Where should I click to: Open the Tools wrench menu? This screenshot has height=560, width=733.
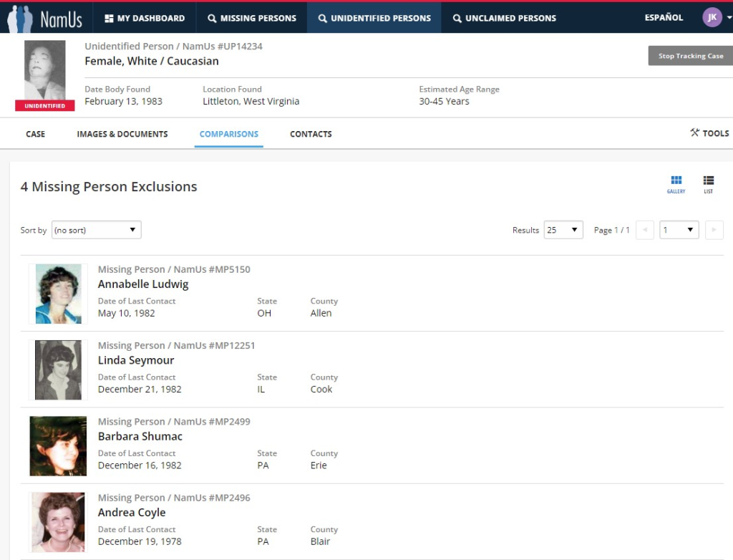click(x=709, y=133)
